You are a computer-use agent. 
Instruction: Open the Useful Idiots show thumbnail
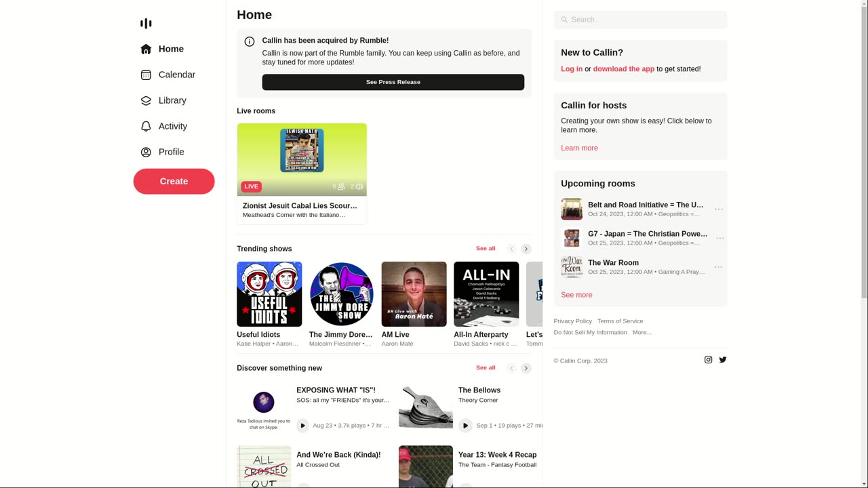(269, 294)
